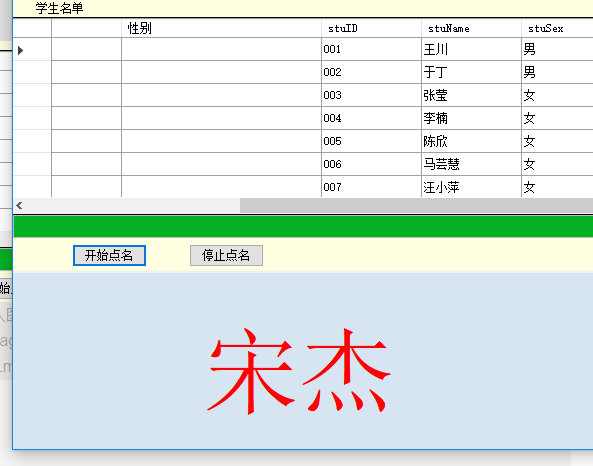Select the 女 cell in 李楠's row
Screen dimensions: 593x466
point(557,118)
